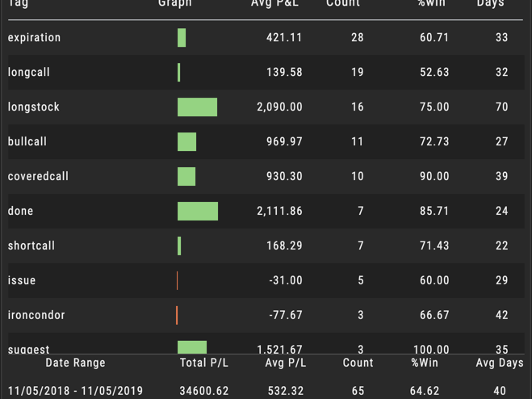Click the Total P/L value 34600.62
This screenshot has width=532, height=399.
[x=204, y=391]
